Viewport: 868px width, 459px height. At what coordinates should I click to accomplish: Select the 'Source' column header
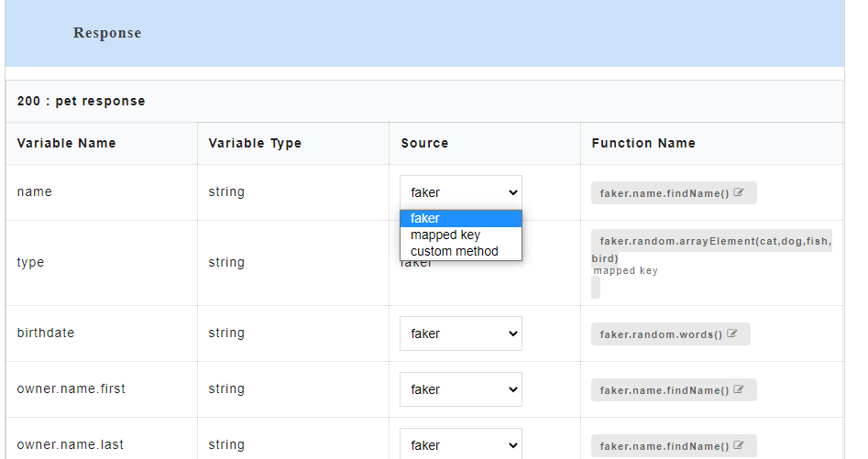click(x=424, y=143)
